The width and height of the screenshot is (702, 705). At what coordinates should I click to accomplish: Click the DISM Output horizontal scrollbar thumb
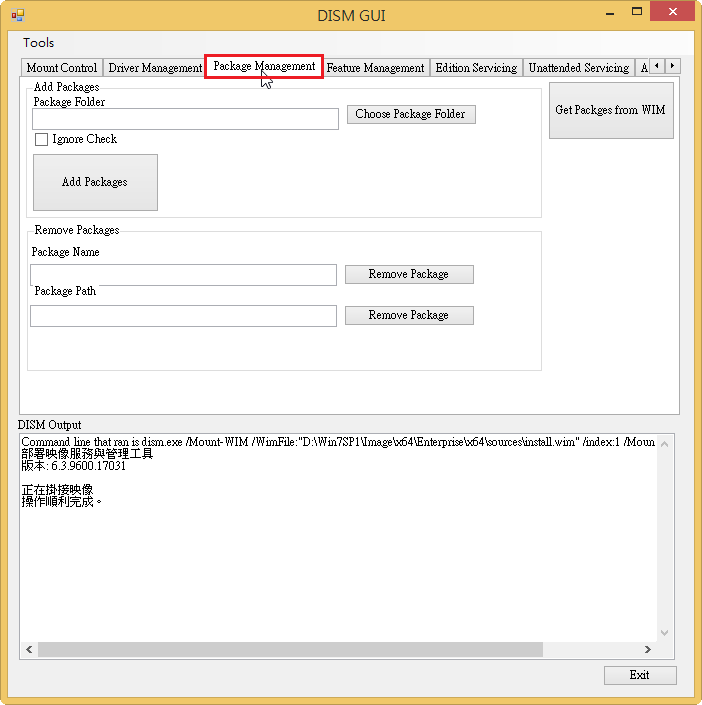[290, 649]
